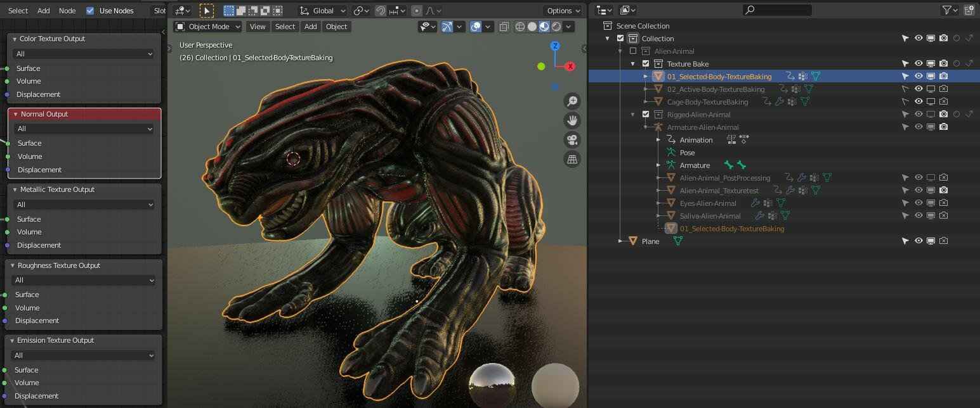Click the Armature bone data icon
Viewport: 980px width, 408px height.
click(729, 165)
